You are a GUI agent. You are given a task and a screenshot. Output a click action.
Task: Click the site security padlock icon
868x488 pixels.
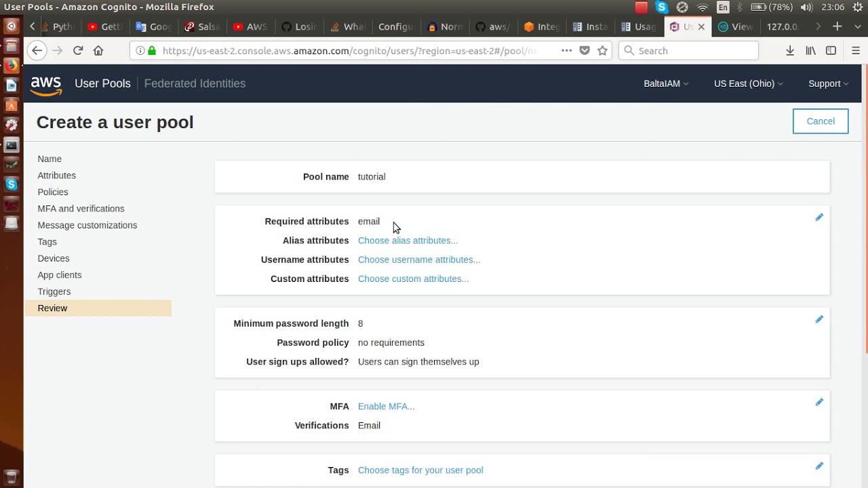click(151, 51)
